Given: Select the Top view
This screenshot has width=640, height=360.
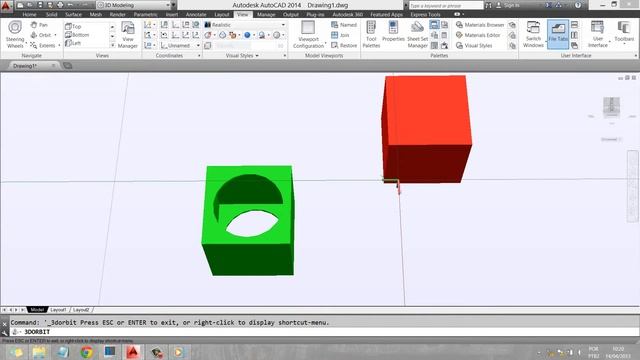Looking at the screenshot, I should coord(73,26).
